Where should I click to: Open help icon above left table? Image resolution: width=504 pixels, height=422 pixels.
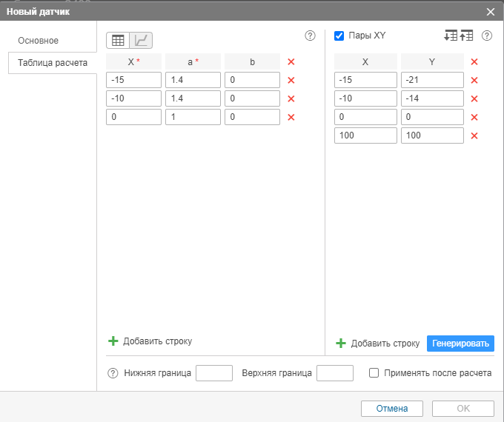311,36
